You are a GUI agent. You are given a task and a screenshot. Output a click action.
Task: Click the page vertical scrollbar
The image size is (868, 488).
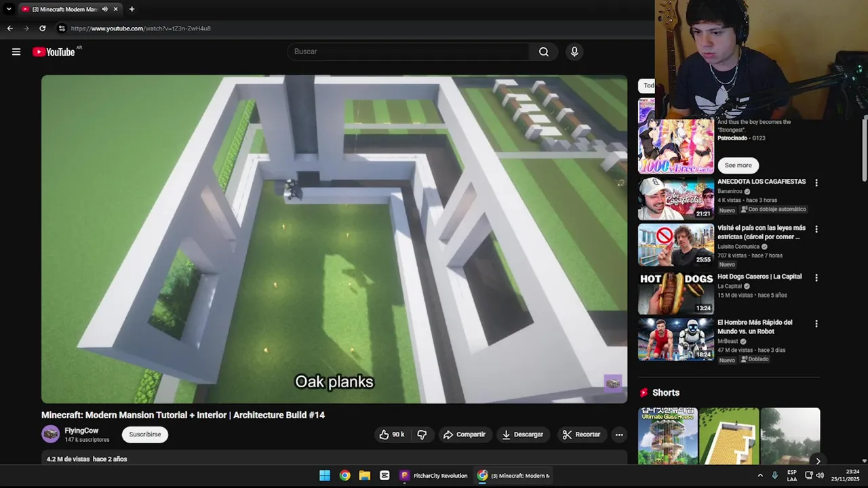(x=865, y=149)
